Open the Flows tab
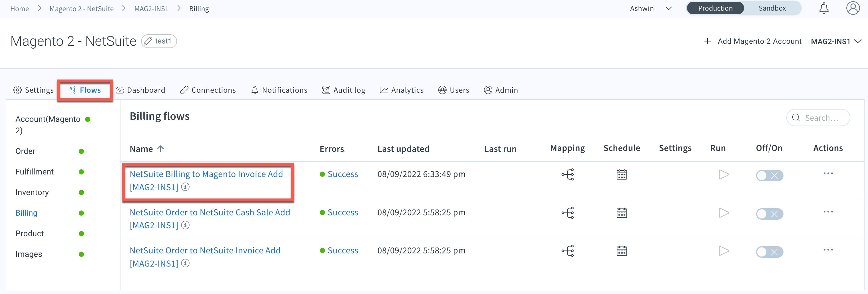Image resolution: width=868 pixels, height=294 pixels. click(x=85, y=90)
